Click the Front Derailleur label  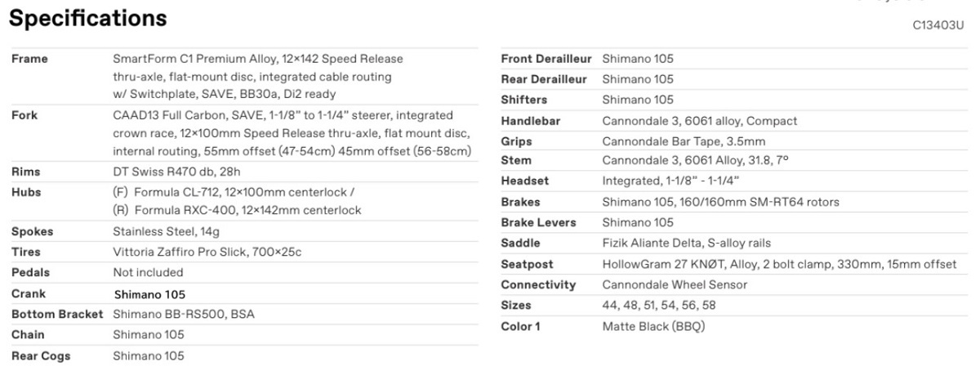tap(544, 59)
